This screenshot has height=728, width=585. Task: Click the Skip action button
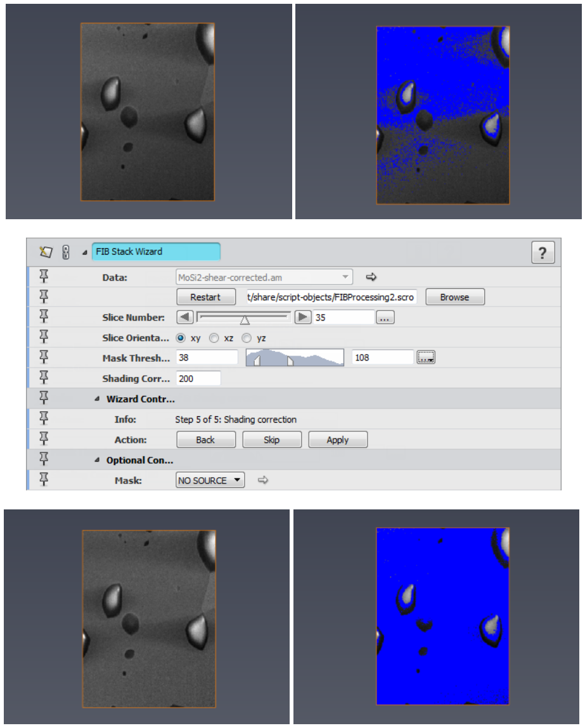272,440
